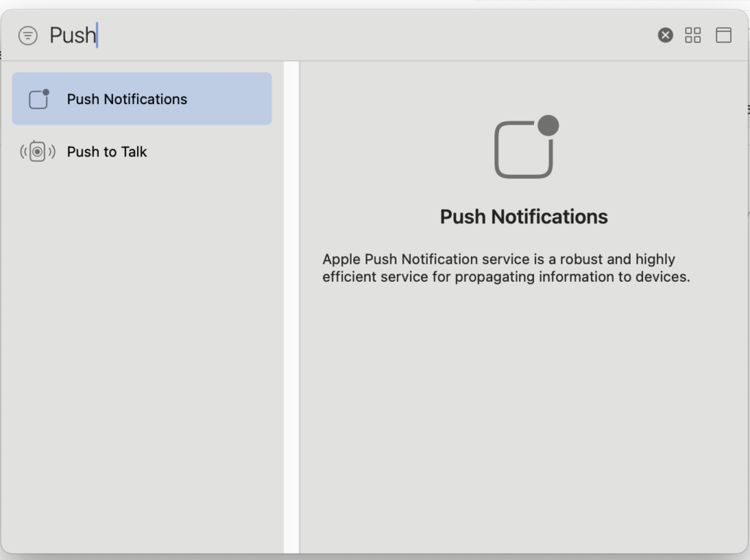Click the clear search circle icon
Viewport: 750px width, 560px height.
pos(664,34)
